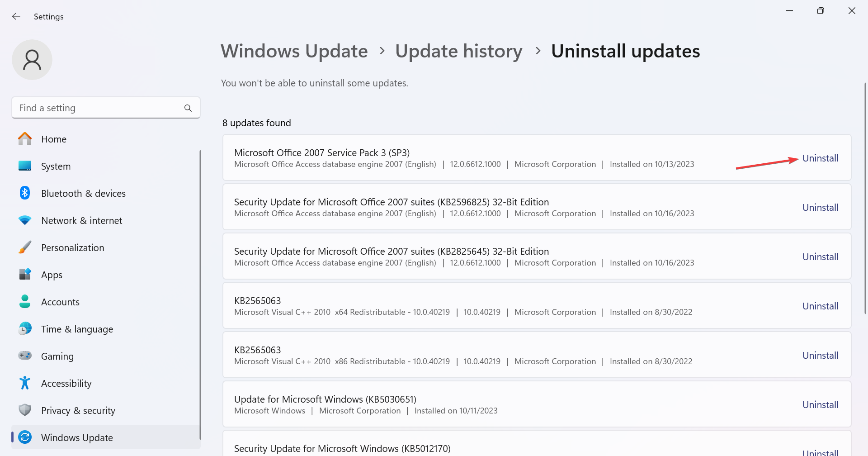Select Time & language in sidebar
This screenshot has height=456, width=868.
coord(77,329)
